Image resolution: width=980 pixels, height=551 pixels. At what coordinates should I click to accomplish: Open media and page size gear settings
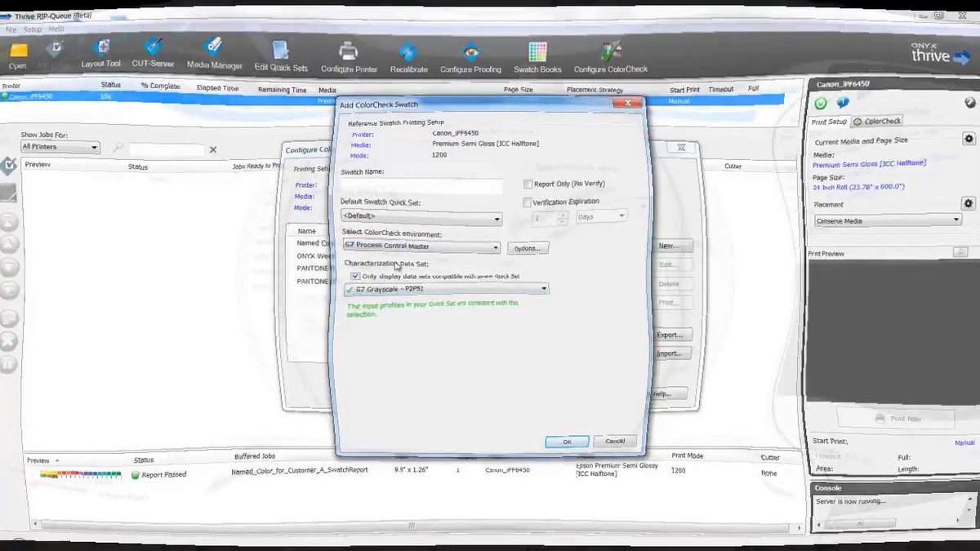969,140
